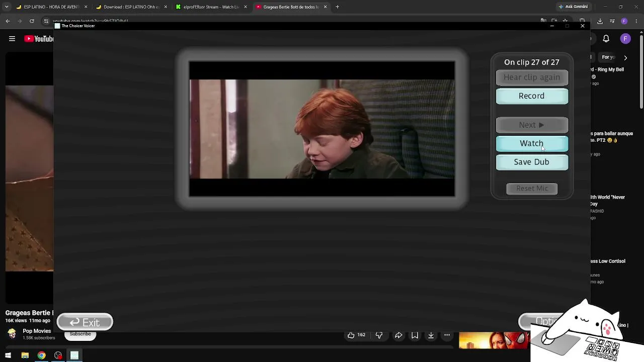Go back with the browser back arrow
This screenshot has height=362, width=644.
(x=8, y=21)
